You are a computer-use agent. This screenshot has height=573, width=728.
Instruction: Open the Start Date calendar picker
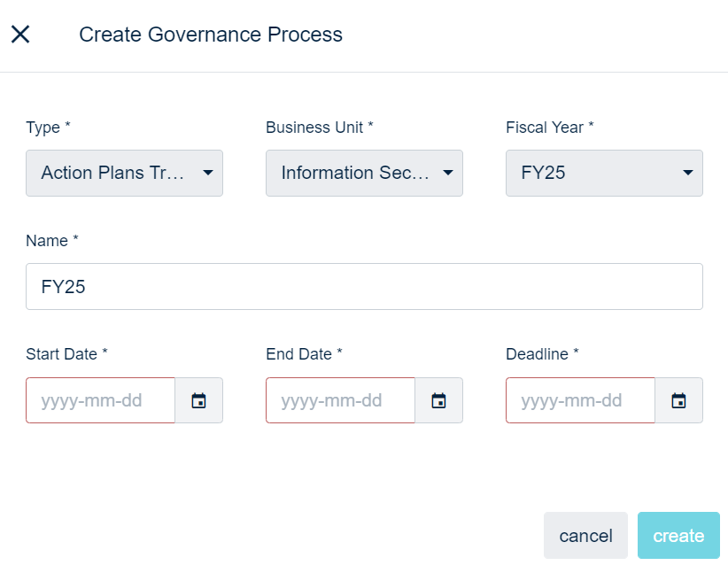click(199, 400)
